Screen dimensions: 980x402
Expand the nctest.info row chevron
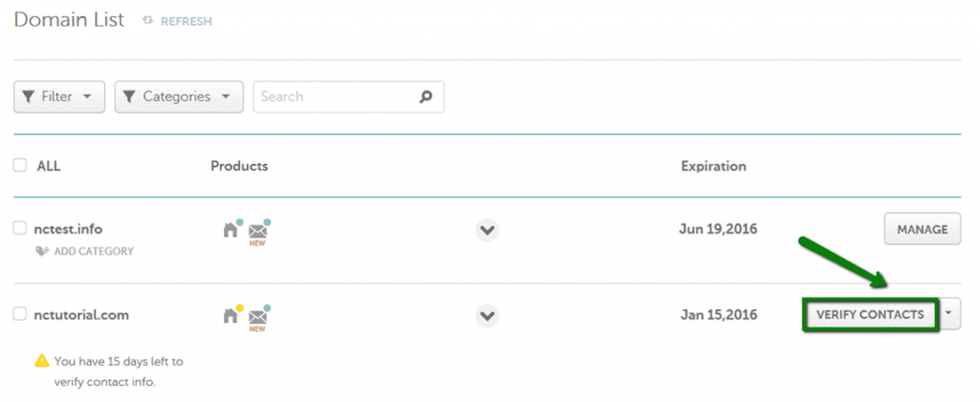pyautogui.click(x=487, y=230)
